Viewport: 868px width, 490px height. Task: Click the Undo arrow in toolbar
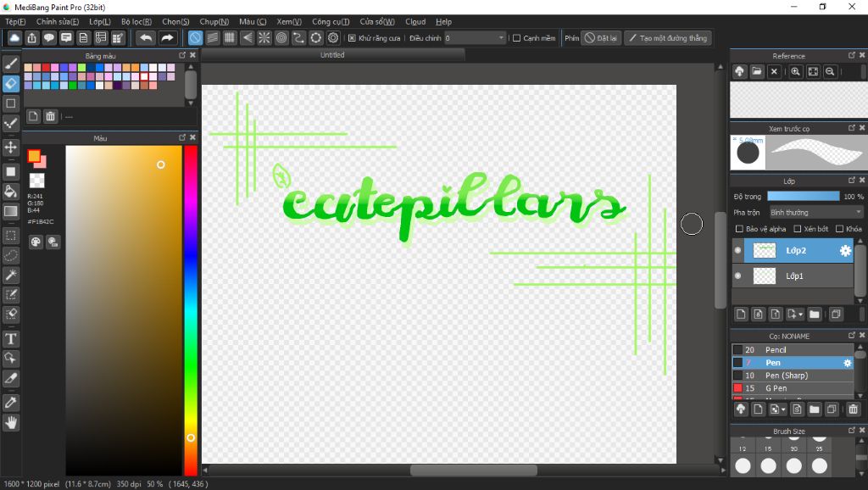click(x=146, y=37)
